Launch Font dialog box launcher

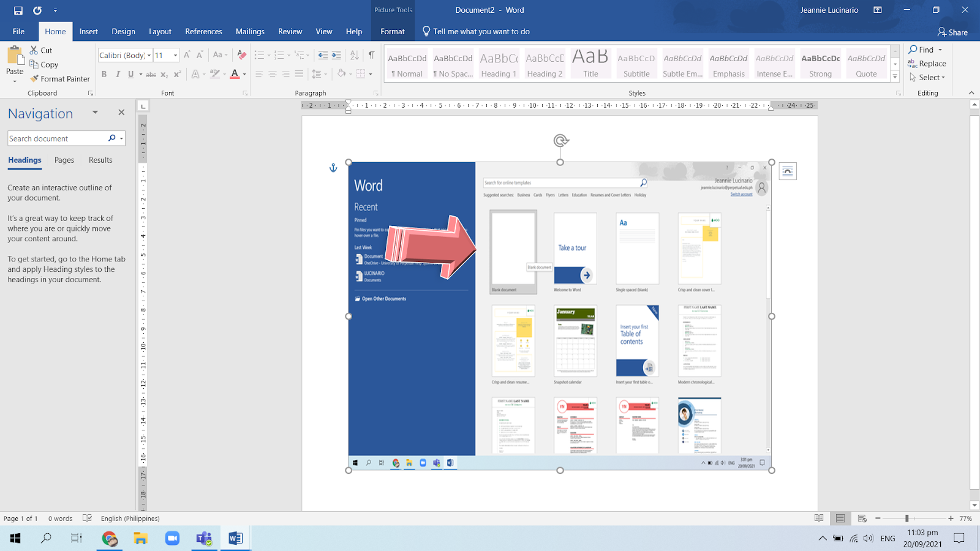click(245, 93)
